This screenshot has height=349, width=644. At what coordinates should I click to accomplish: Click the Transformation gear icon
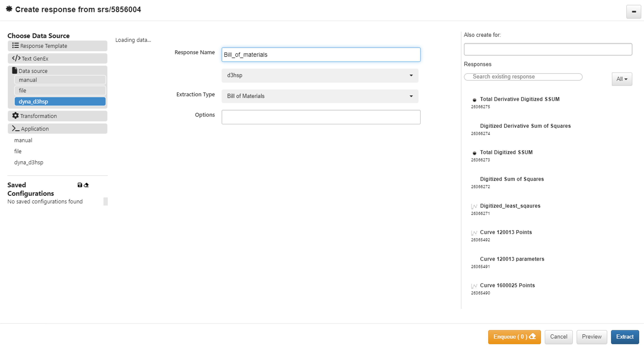point(15,116)
